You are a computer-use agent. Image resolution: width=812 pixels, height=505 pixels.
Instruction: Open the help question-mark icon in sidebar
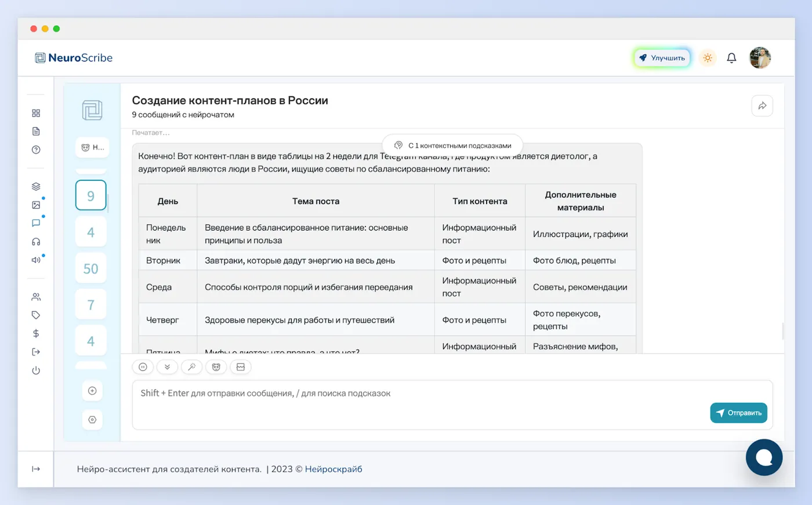pos(36,150)
